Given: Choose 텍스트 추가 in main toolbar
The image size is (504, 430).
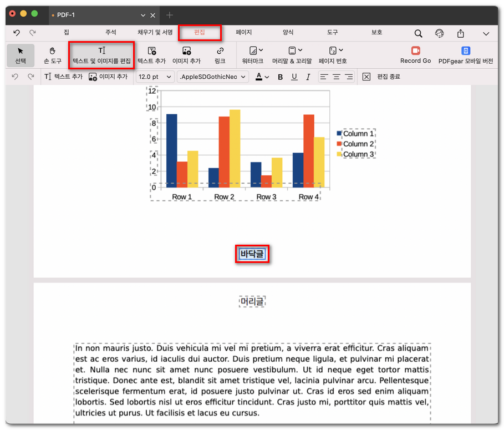Looking at the screenshot, I should click(152, 55).
